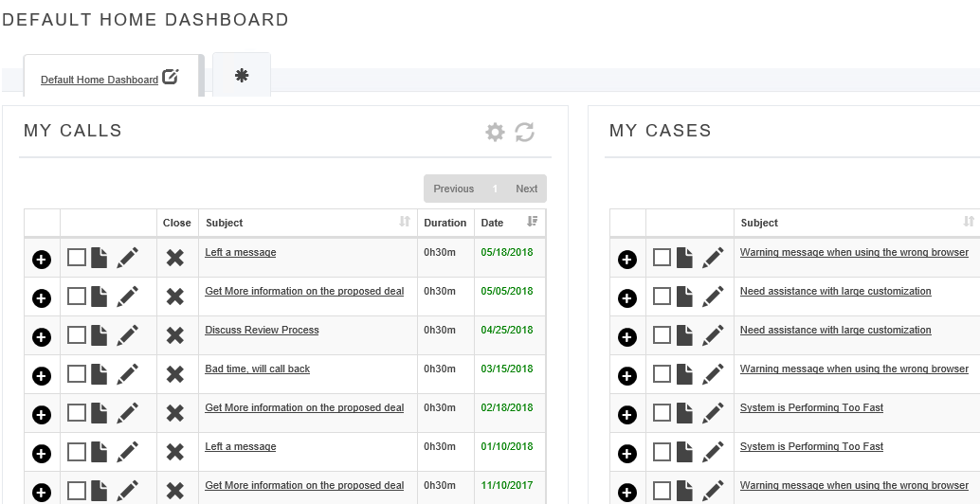Edit the Default Home Dashboard tab name
Image resolution: width=980 pixels, height=504 pixels.
coord(170,77)
